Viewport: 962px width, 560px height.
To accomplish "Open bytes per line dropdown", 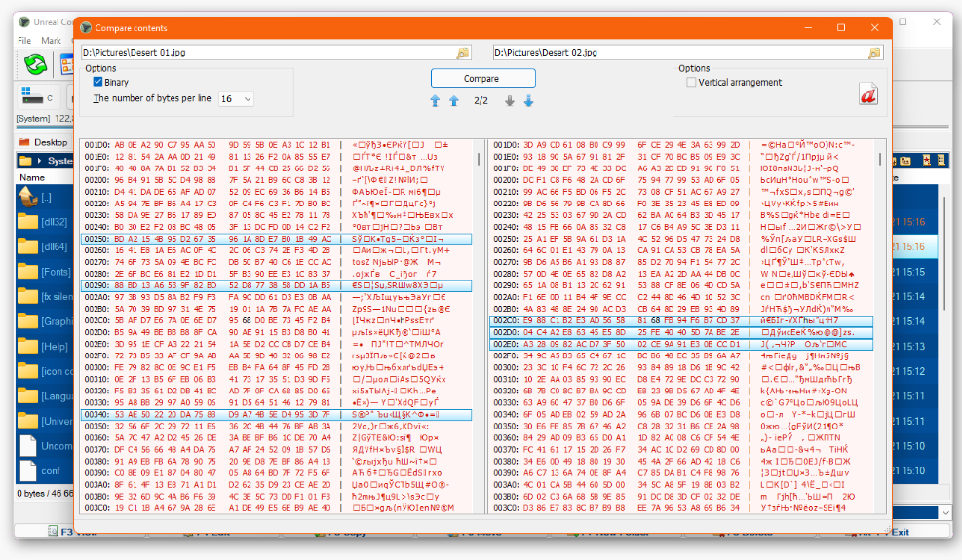I will (236, 99).
